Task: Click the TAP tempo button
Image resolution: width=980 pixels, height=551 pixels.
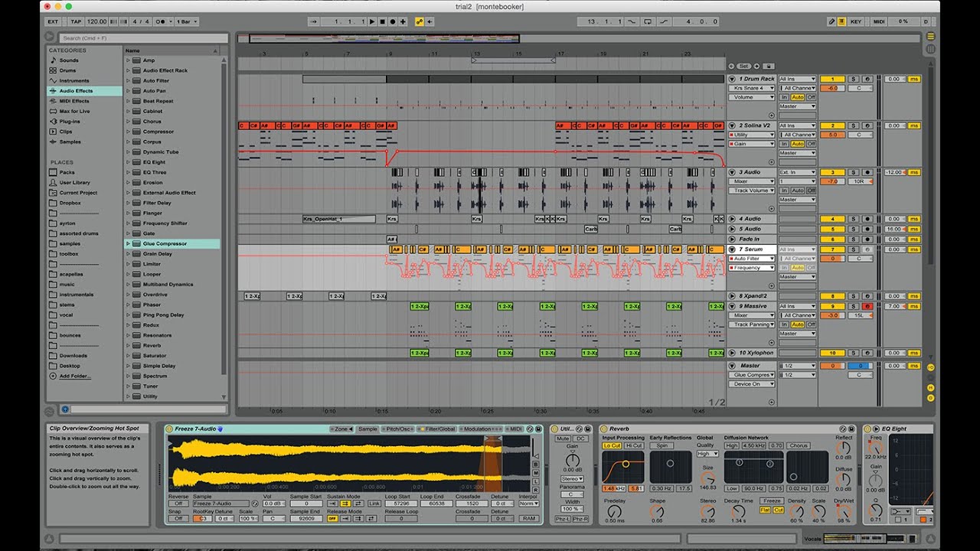Action: click(x=75, y=21)
